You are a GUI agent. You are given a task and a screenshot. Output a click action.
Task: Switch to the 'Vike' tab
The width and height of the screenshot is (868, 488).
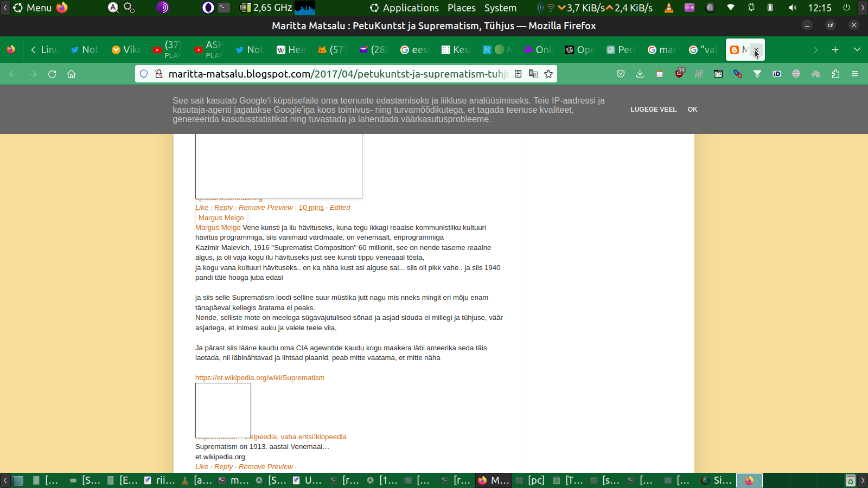[126, 50]
